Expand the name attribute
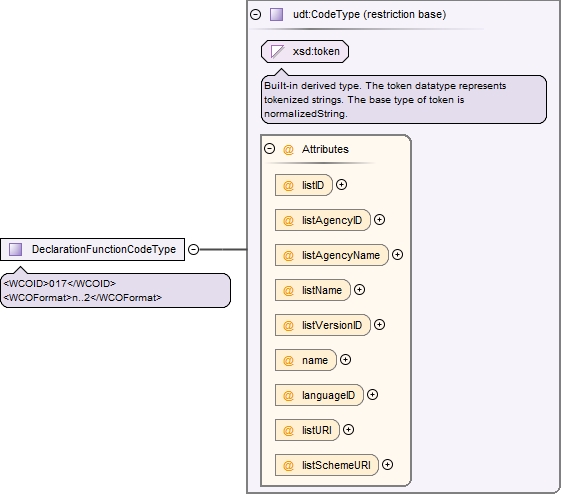This screenshot has height=495, width=562. click(x=345, y=360)
